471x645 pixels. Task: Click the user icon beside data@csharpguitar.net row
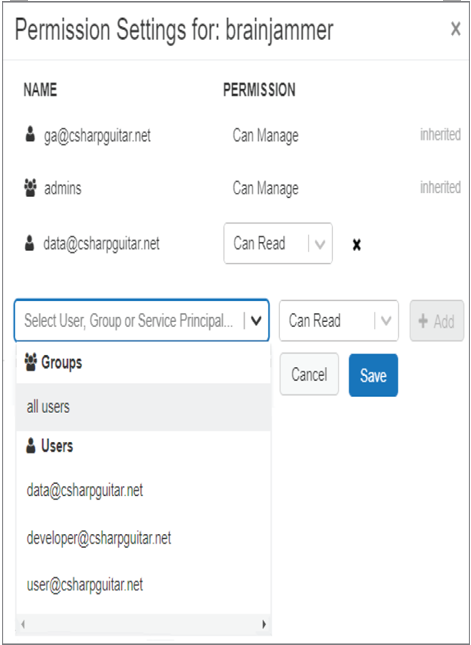[30, 243]
